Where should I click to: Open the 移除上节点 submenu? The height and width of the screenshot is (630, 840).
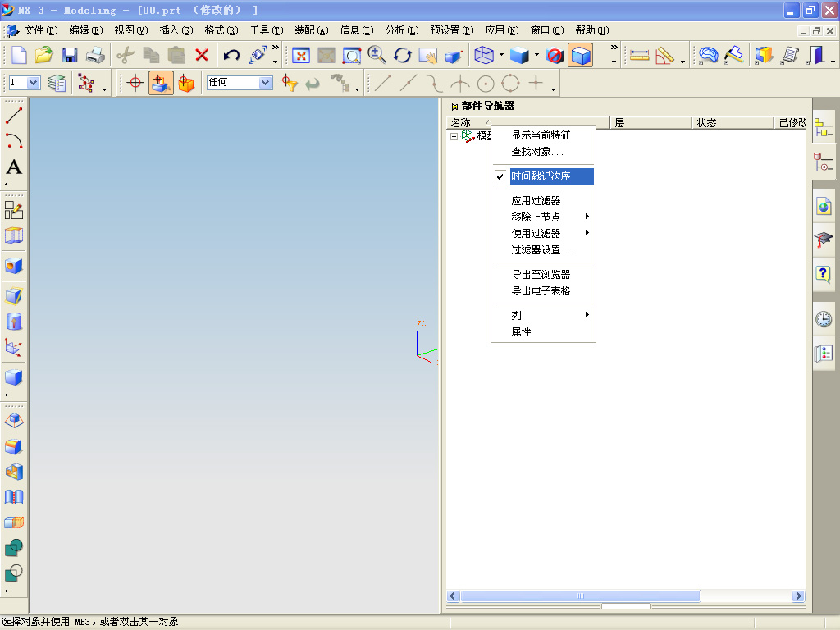click(543, 217)
